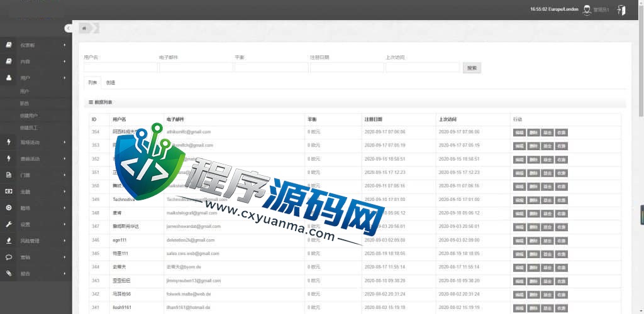
Task: Focus the 上次访问 last visit filter field
Action: (x=423, y=68)
